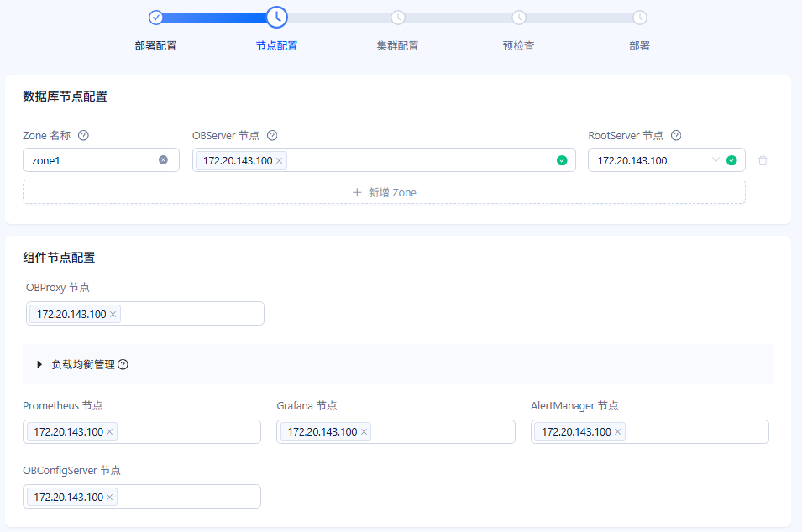Click 新增 Zone button
This screenshot has width=802, height=532.
click(384, 192)
